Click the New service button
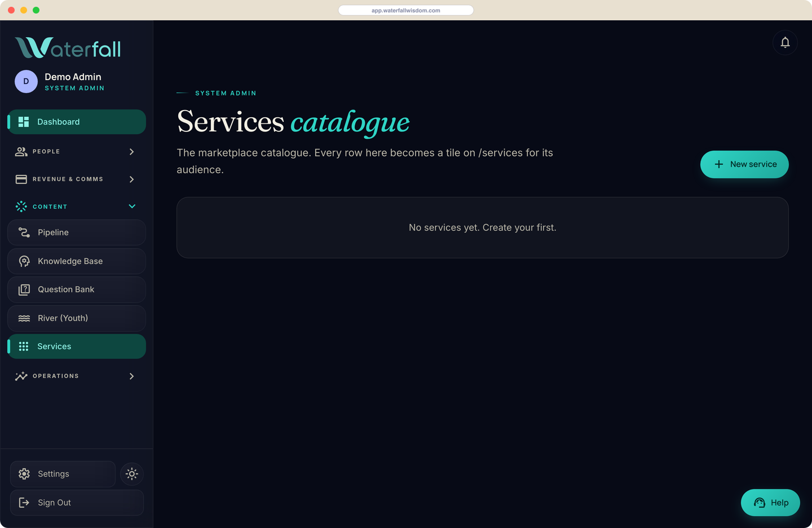The image size is (812, 528). click(x=744, y=164)
